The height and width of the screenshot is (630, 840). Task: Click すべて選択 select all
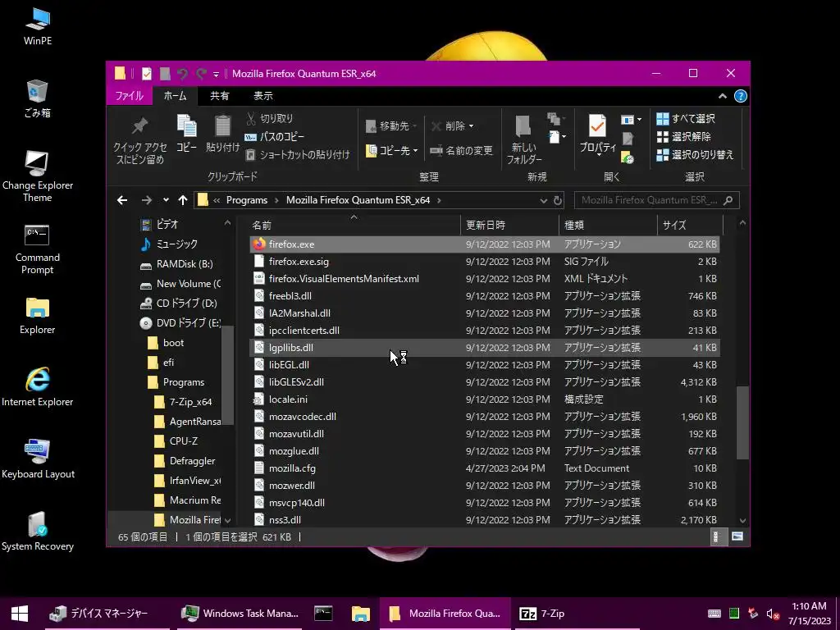pyautogui.click(x=687, y=118)
